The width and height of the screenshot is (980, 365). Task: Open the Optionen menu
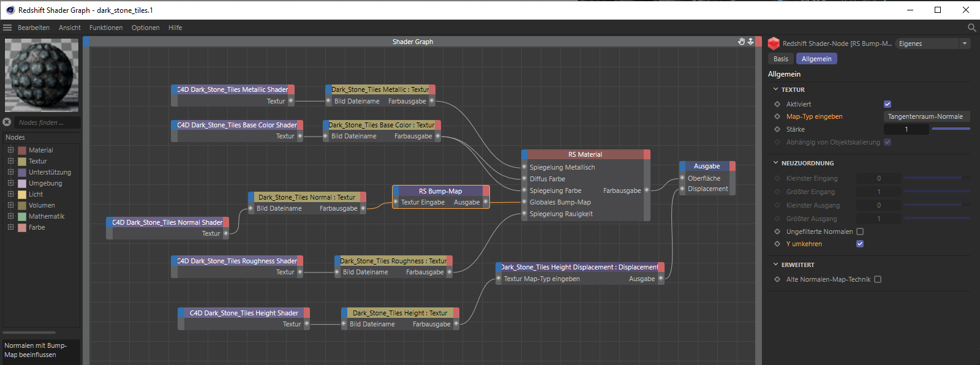click(x=146, y=28)
